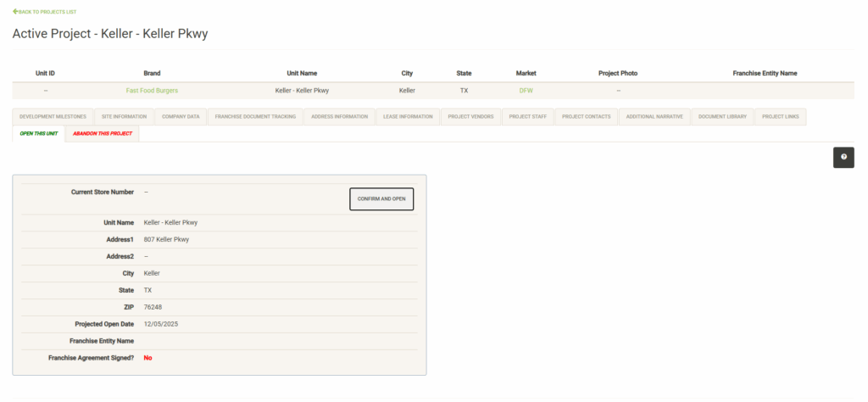
Task: Switch to Site Information tab
Action: click(x=124, y=116)
